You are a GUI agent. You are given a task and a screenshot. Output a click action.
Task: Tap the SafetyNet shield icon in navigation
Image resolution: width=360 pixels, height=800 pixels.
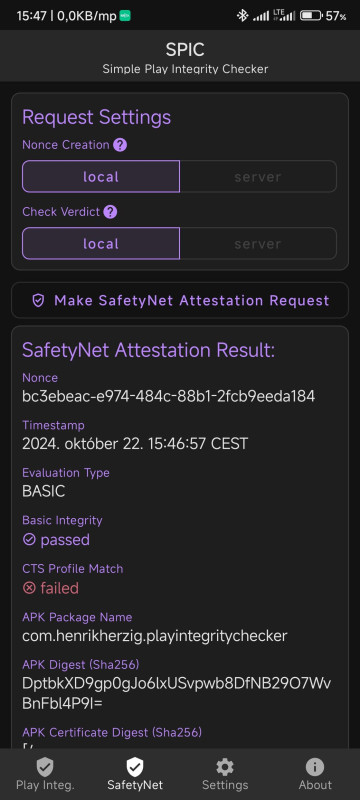pyautogui.click(x=135, y=766)
